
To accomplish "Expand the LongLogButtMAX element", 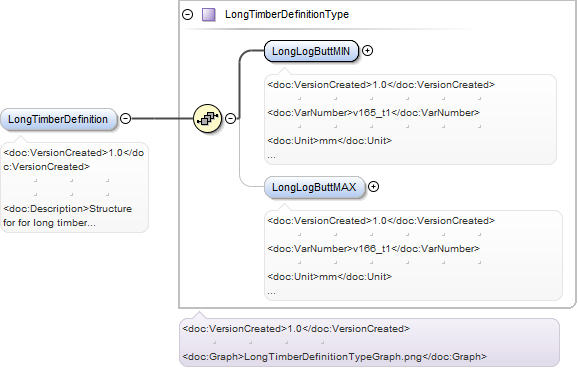I will [373, 186].
